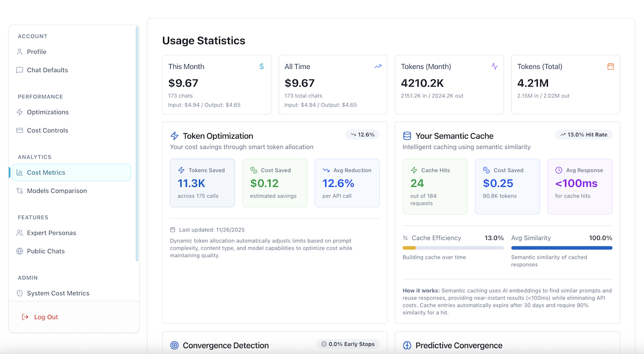Click the 13.0% Hit Rate badge
This screenshot has width=644, height=354.
(583, 134)
